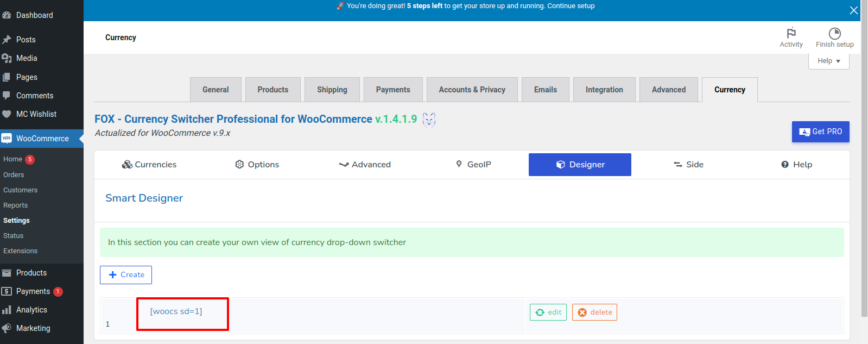Click the [woocs sd=1] shortcode
The image size is (868, 344).
click(176, 311)
